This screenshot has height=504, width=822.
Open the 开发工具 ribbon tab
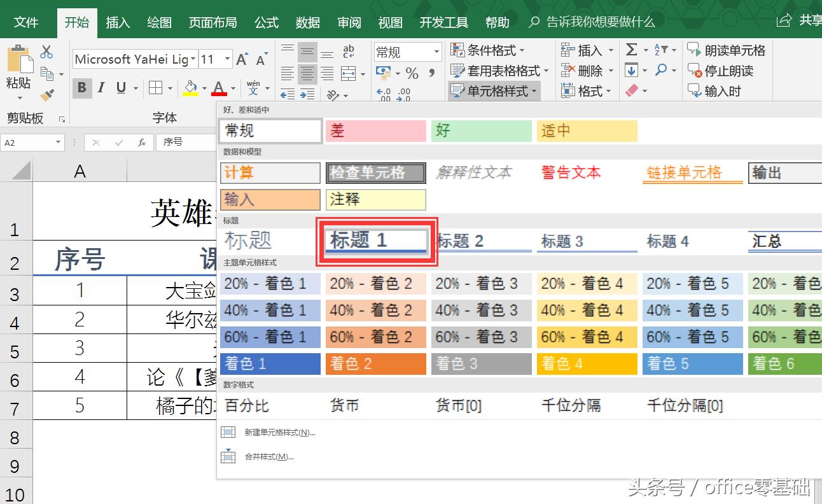[443, 22]
